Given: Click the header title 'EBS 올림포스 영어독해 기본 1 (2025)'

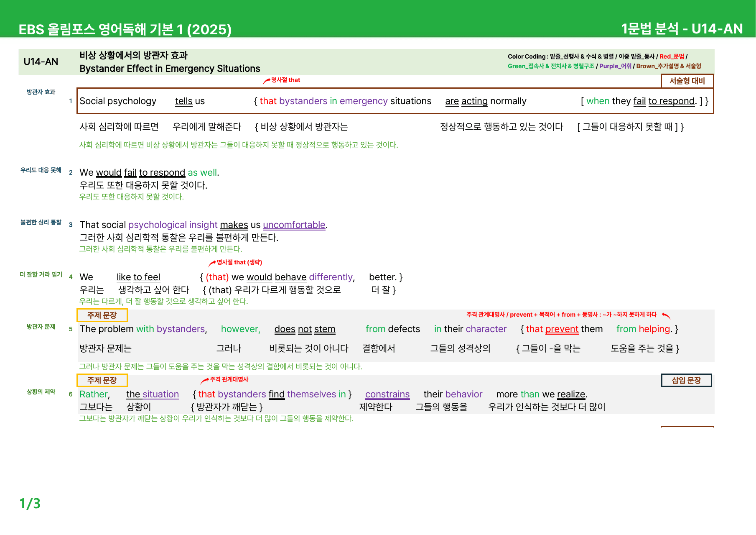Looking at the screenshot, I should (125, 29).
